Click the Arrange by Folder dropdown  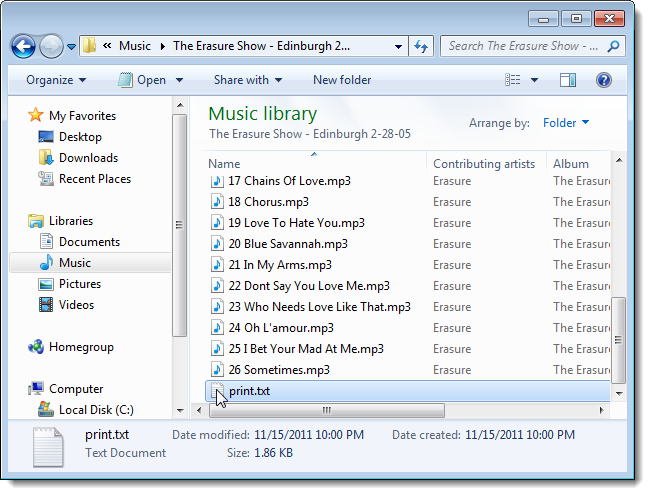[x=566, y=123]
